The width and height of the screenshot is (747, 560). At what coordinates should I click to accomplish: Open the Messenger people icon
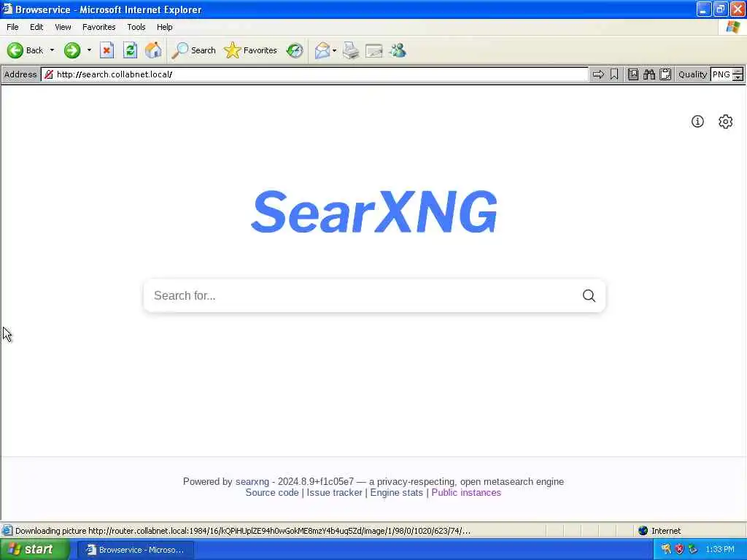pyautogui.click(x=398, y=50)
